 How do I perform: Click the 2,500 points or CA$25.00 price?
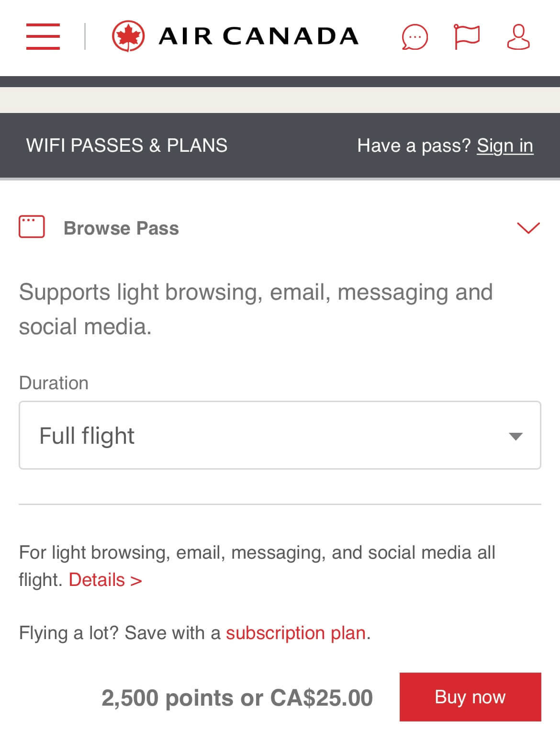(x=237, y=698)
